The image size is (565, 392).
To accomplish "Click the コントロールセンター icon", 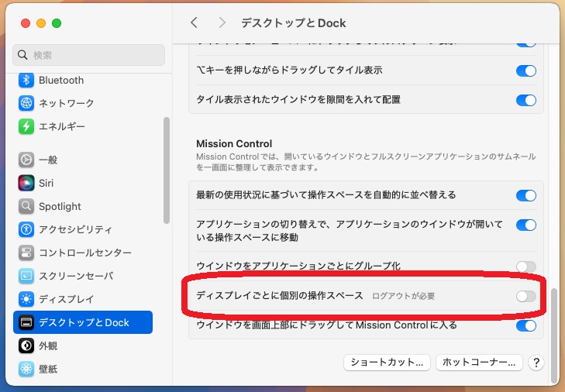I will coord(26,253).
